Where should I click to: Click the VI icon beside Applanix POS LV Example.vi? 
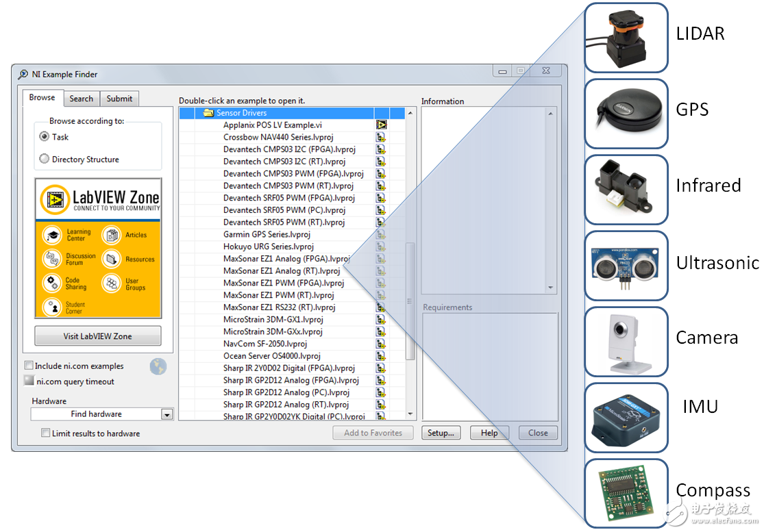381,125
